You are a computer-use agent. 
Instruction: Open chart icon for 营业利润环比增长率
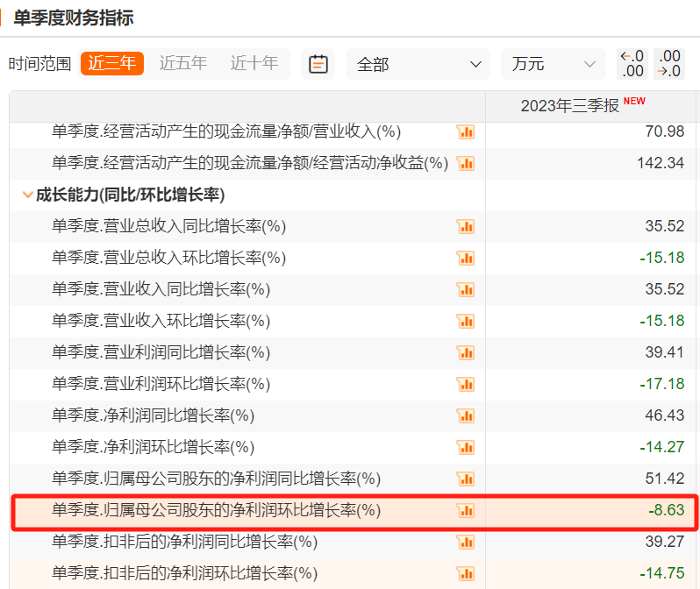(466, 384)
